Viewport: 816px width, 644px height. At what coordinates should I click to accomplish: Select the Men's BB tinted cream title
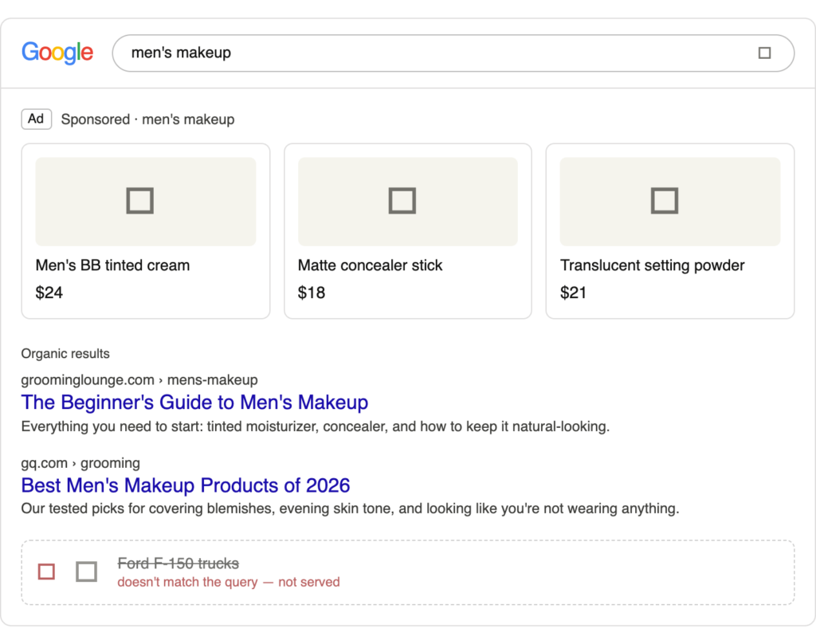click(112, 265)
